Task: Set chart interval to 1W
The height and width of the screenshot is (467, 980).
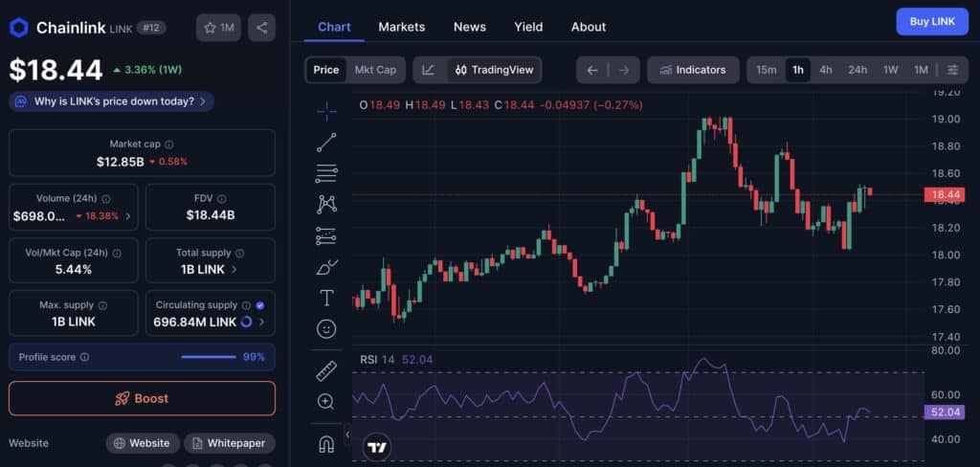Action: tap(891, 70)
